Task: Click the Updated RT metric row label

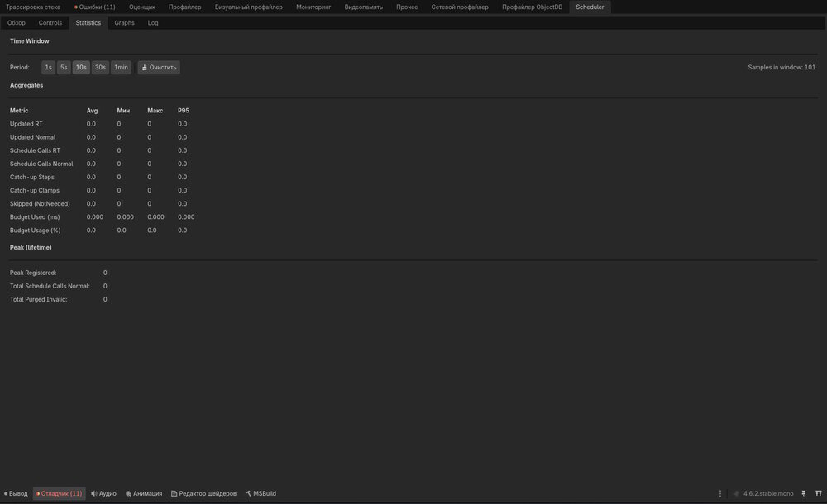Action: 26,124
